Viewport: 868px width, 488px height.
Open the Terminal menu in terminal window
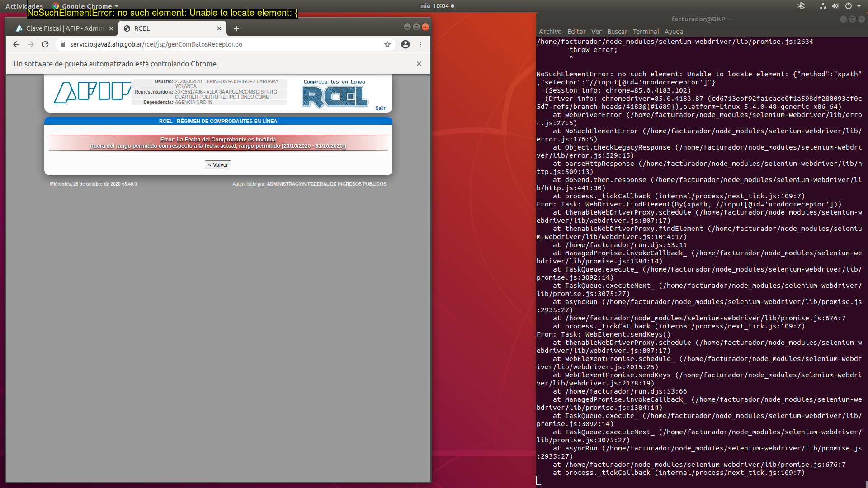[646, 32]
